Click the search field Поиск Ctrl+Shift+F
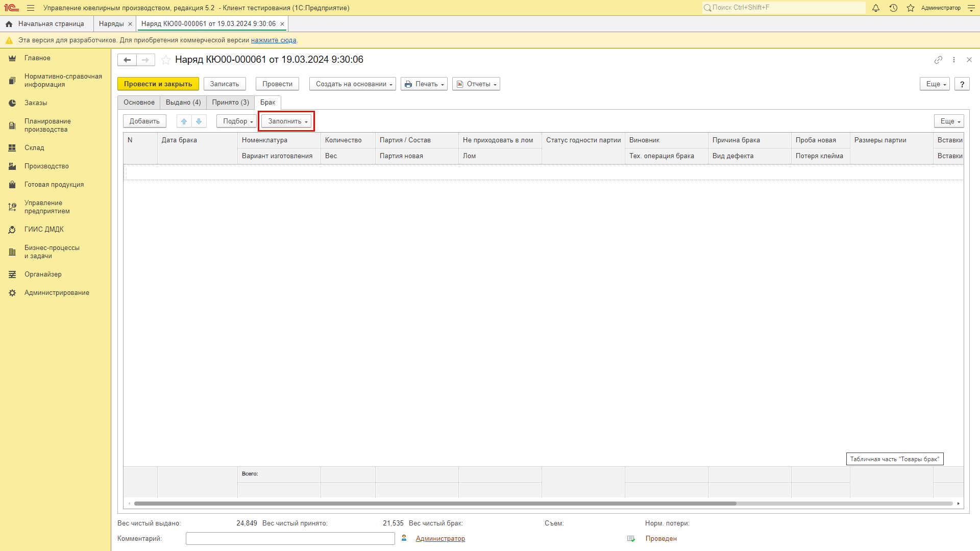 point(784,8)
